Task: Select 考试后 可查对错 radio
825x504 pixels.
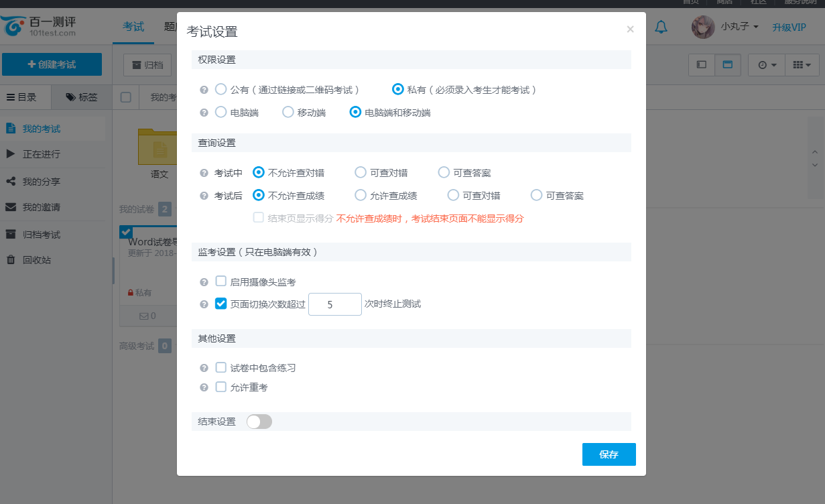Action: (453, 196)
